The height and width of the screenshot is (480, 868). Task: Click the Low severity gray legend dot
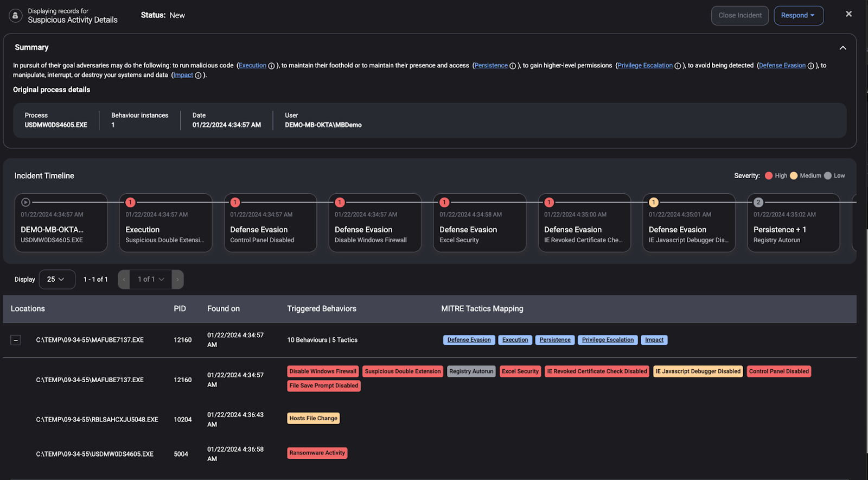point(828,176)
